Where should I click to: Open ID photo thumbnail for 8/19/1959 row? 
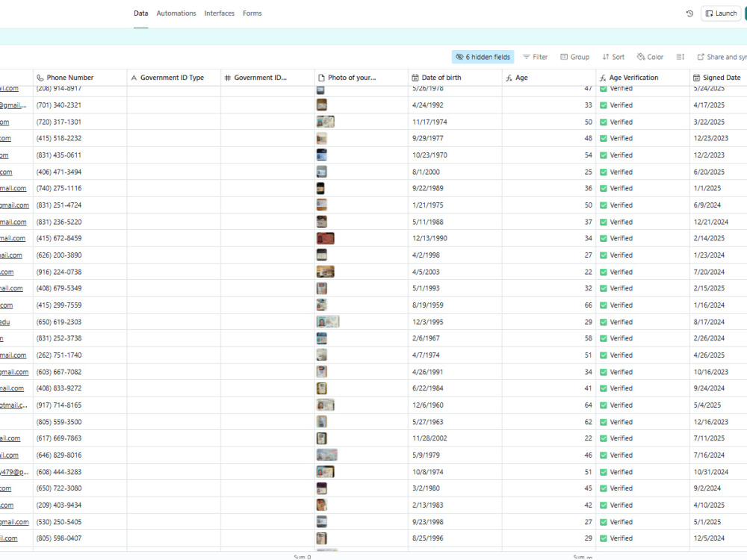[x=321, y=305]
